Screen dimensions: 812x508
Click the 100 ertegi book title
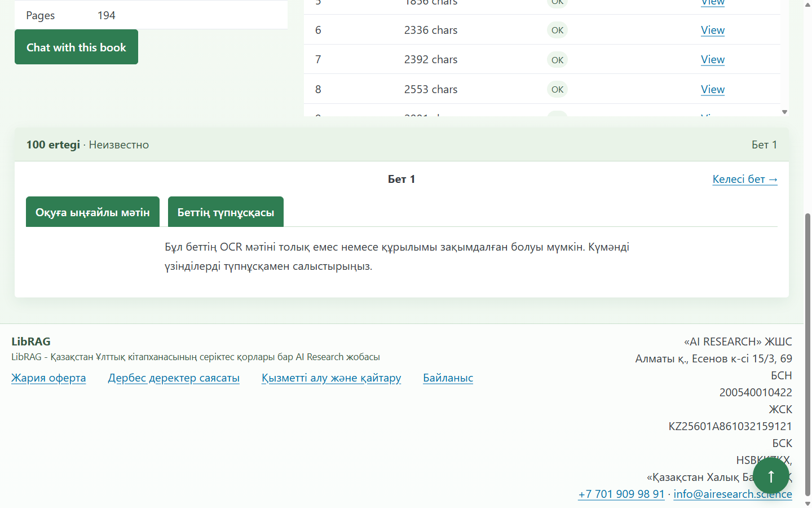tap(53, 144)
